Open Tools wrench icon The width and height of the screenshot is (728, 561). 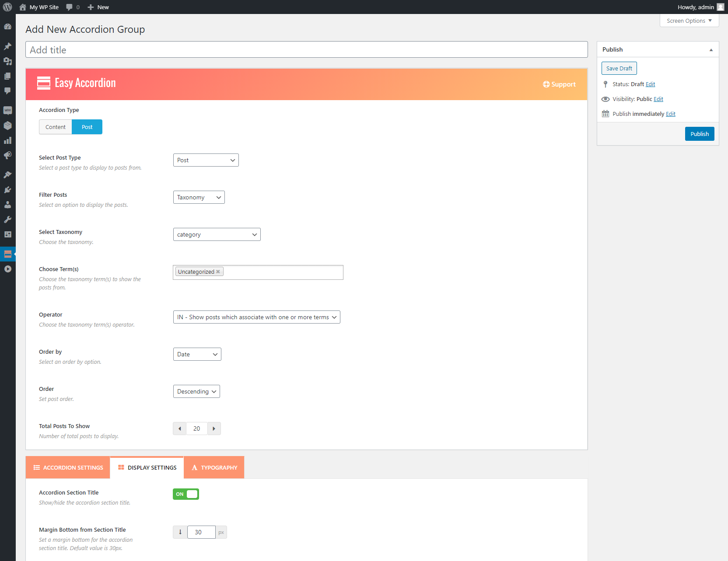7,220
